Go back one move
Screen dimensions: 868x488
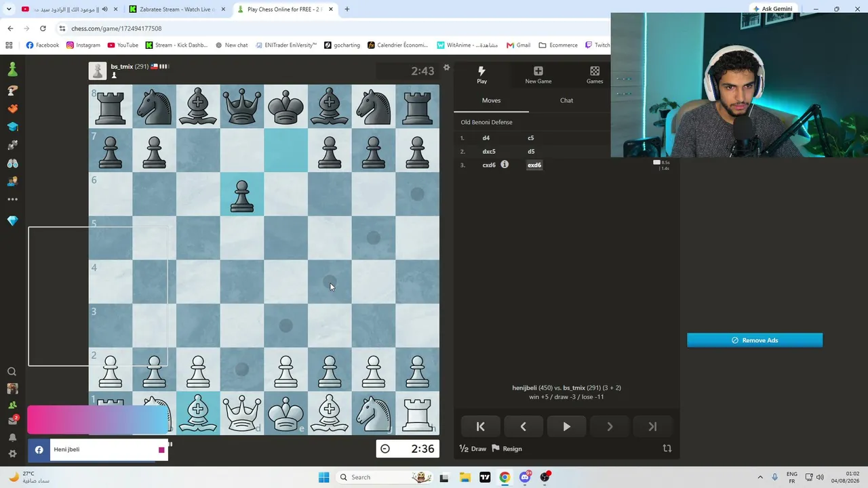[523, 426]
